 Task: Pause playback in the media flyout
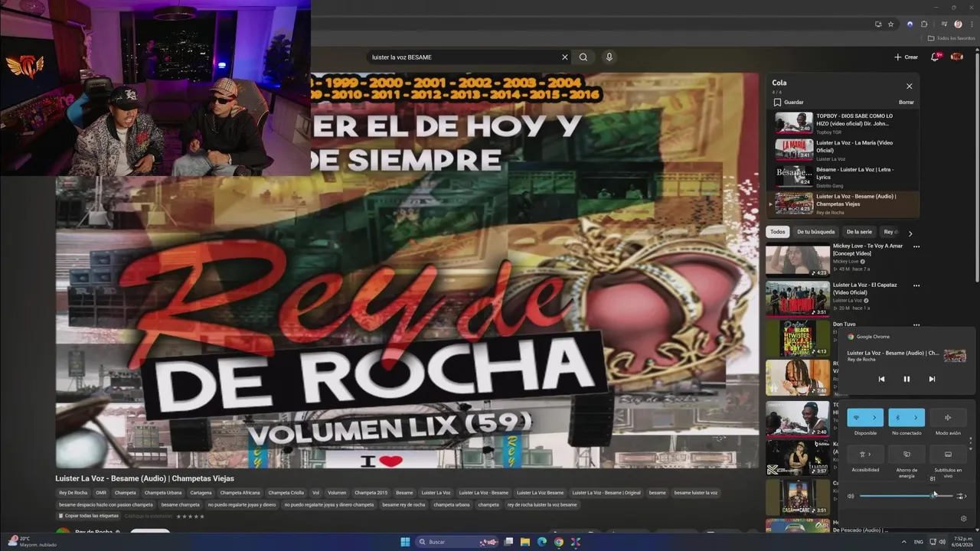pos(906,379)
